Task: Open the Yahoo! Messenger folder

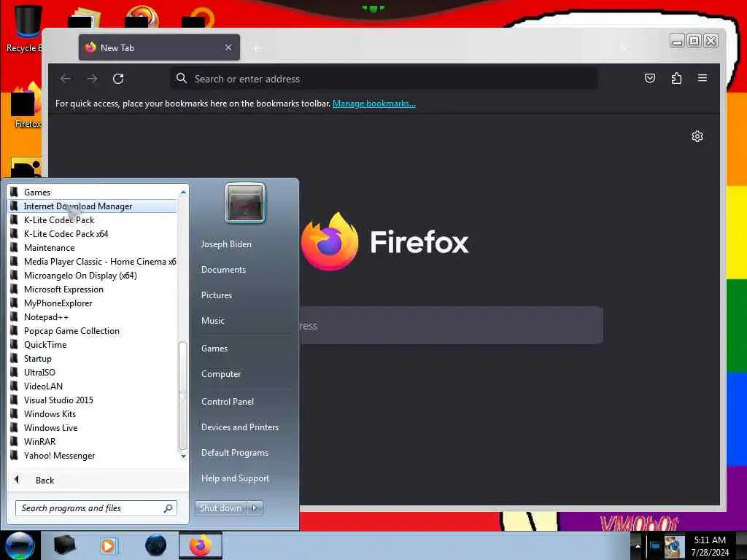Action: coord(93,456)
